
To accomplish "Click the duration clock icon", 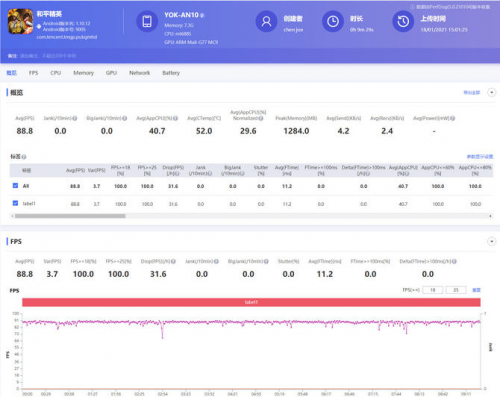I will tap(333, 21).
